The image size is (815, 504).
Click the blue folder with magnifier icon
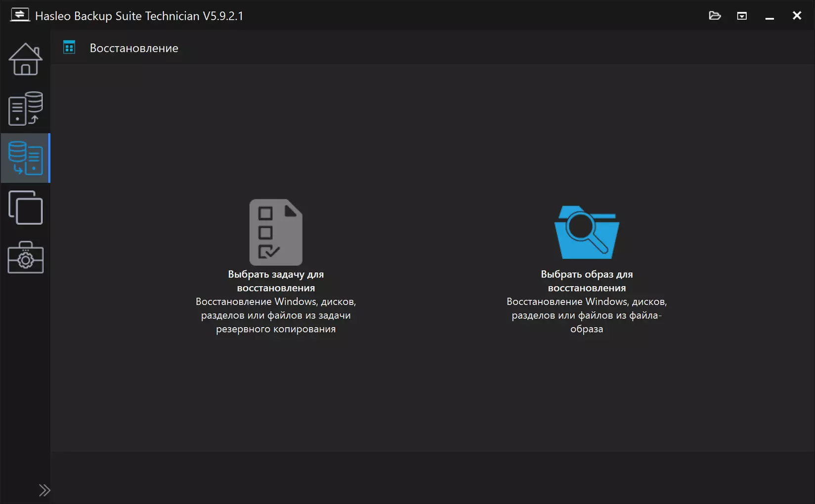[x=587, y=232]
